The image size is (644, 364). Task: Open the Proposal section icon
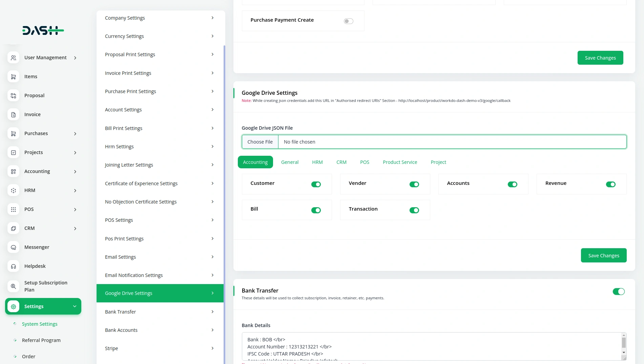(13, 95)
